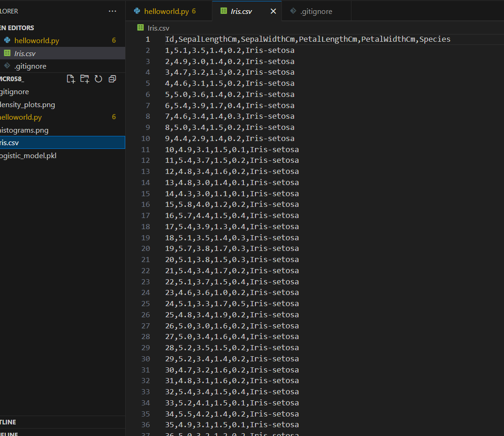Screen dimensions: 504x436
Task: Switch to the .gitignore editor tab
Action: [x=317, y=11]
